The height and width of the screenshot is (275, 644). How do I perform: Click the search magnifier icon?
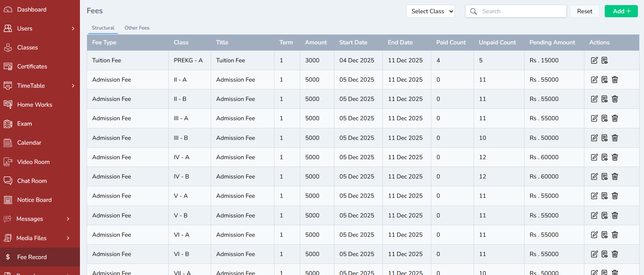(474, 12)
